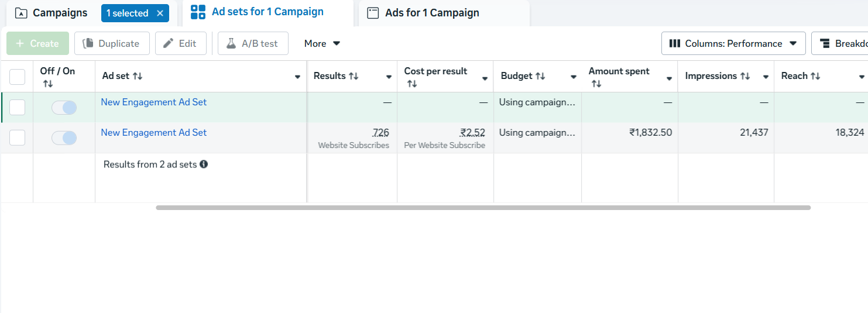Sort by Cost per result arrows
Image resolution: width=868 pixels, height=313 pixels.
click(412, 84)
